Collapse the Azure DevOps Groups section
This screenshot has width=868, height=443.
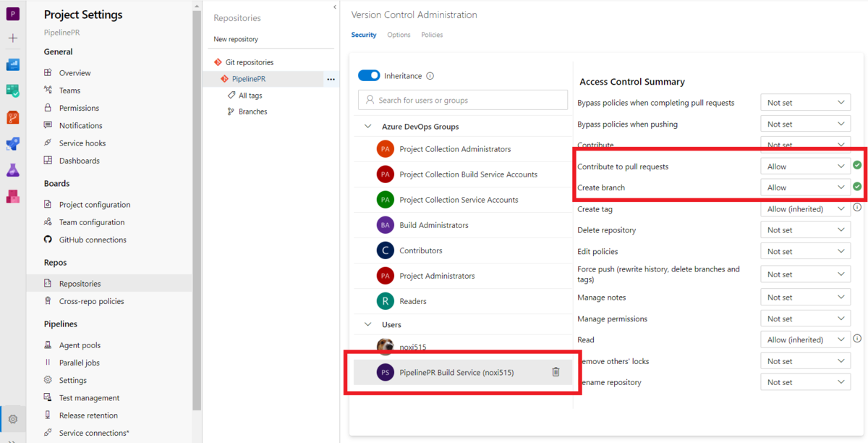point(368,127)
